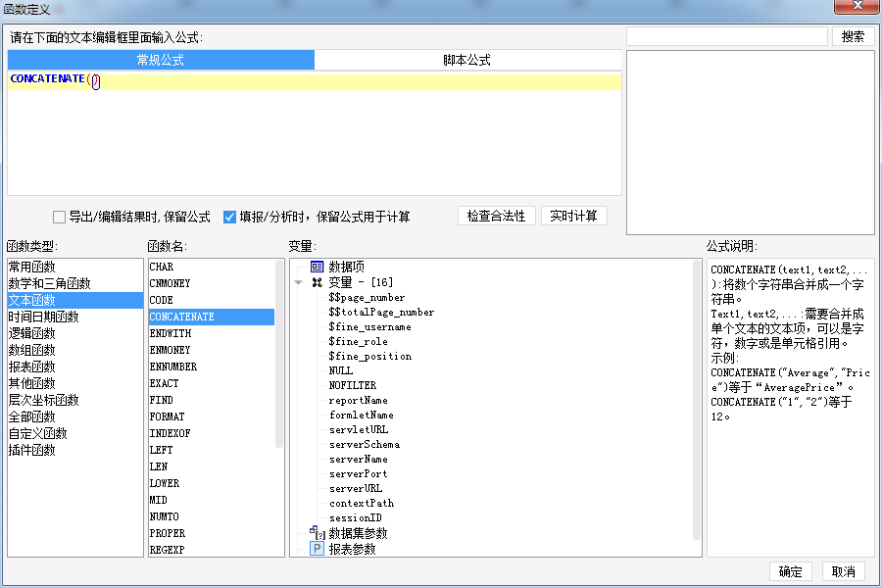Pick the LEN function
This screenshot has width=882, height=588.
[212, 466]
